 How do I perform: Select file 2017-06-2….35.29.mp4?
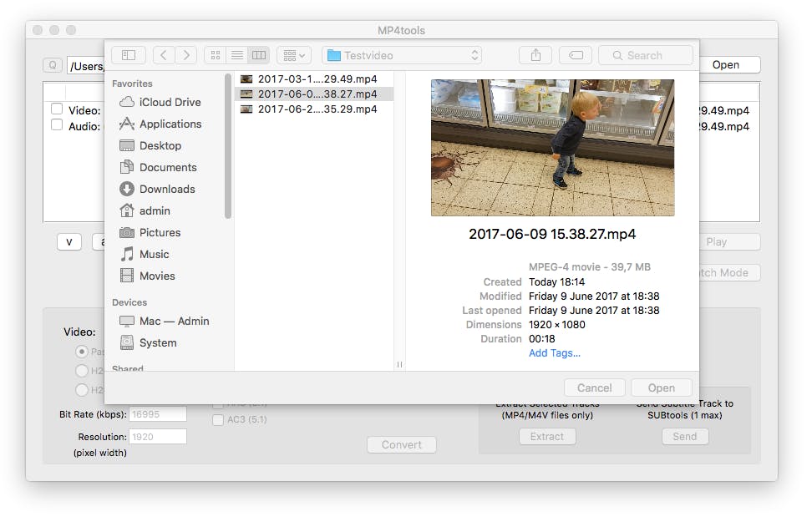coord(317,109)
